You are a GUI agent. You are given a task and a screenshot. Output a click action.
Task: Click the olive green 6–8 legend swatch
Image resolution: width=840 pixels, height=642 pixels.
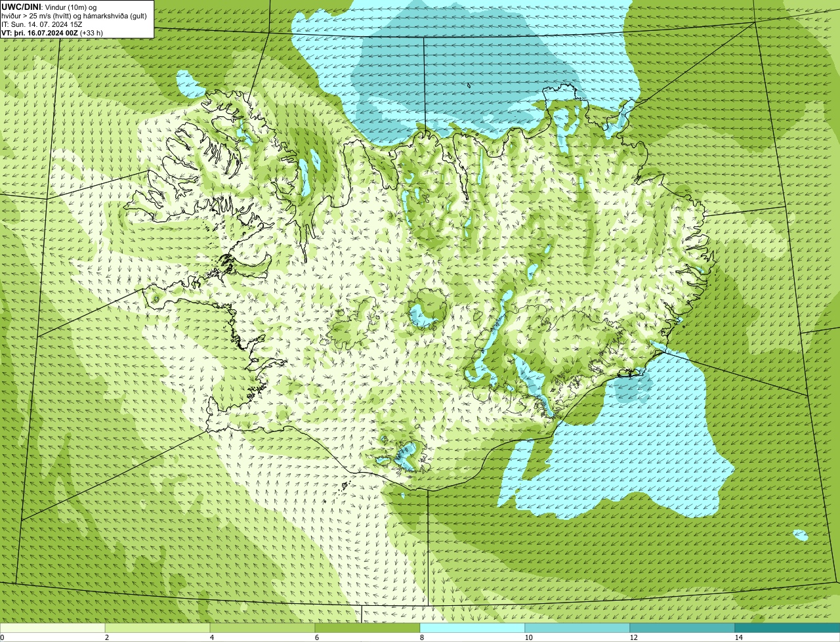click(x=367, y=628)
